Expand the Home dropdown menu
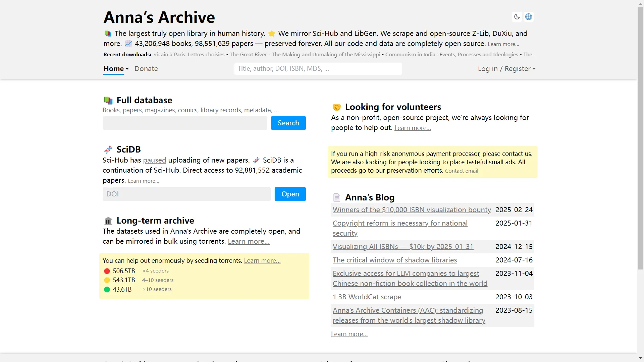This screenshot has width=644, height=362. pyautogui.click(x=116, y=69)
